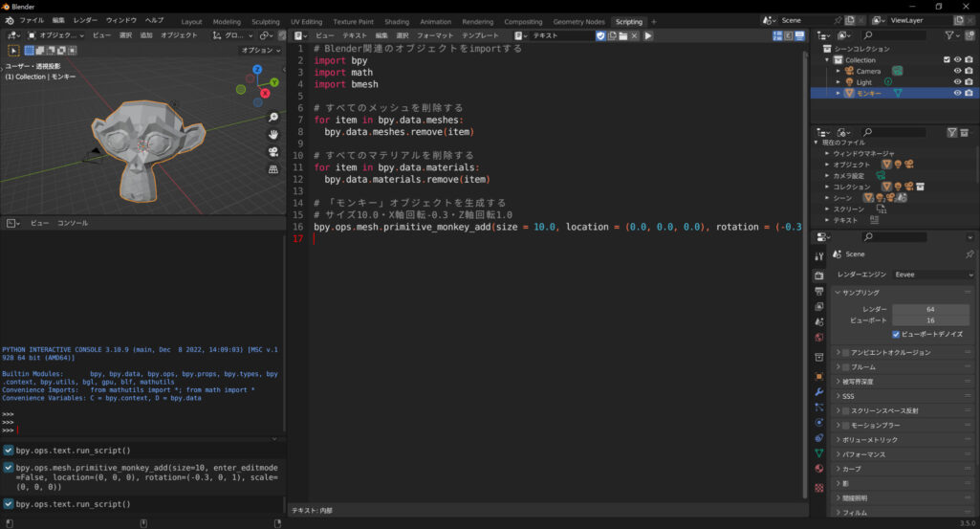Expand the パフォーマンス panel
Viewport: 980px width, 529px height.
coord(863,454)
